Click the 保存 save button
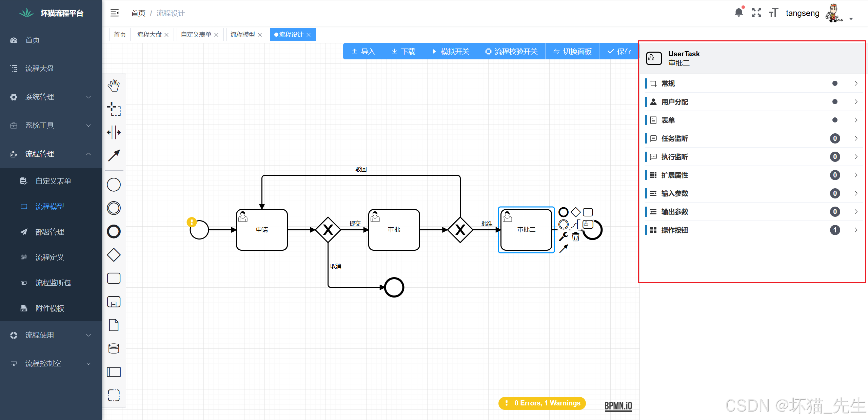868x420 pixels. (619, 52)
